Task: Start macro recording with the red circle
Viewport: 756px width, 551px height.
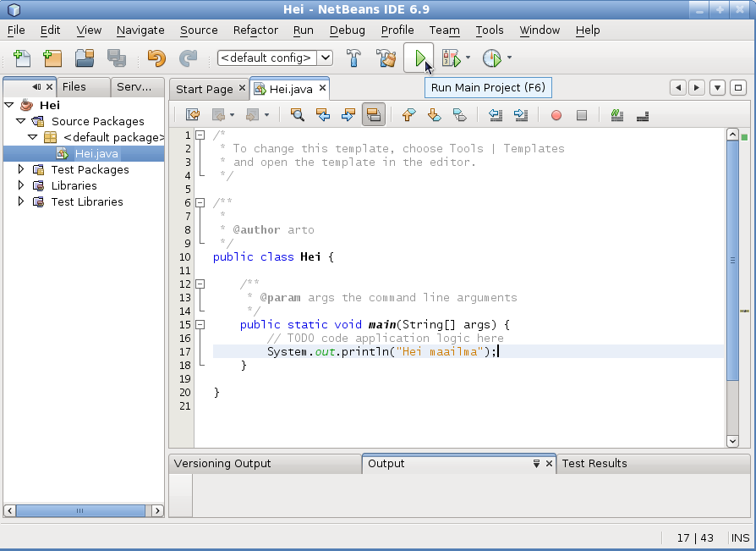Action: (556, 115)
